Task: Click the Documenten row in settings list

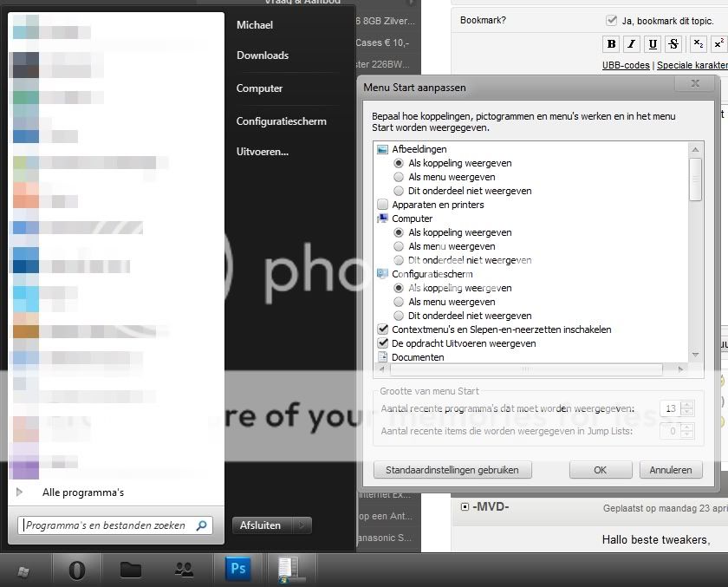Action: [x=418, y=357]
